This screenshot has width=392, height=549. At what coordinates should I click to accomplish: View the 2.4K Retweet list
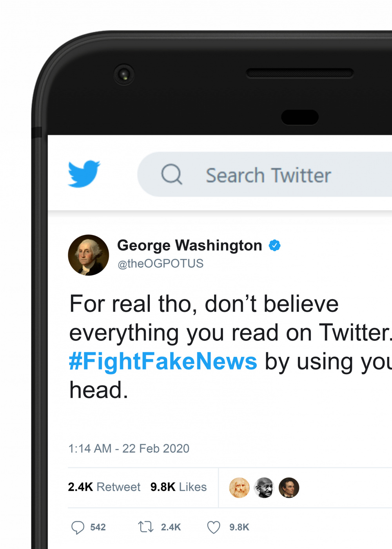pos(104,487)
